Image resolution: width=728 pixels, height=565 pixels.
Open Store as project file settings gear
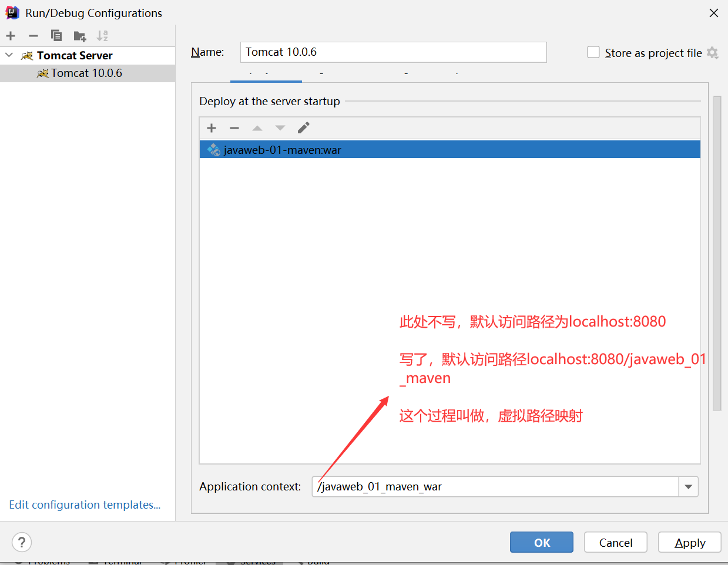pyautogui.click(x=713, y=53)
